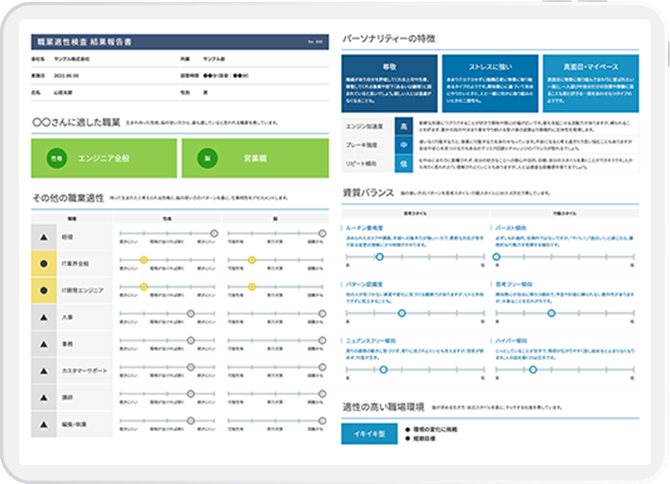Click the 経理 脳 slider handle
The image size is (670, 484).
pos(322,233)
